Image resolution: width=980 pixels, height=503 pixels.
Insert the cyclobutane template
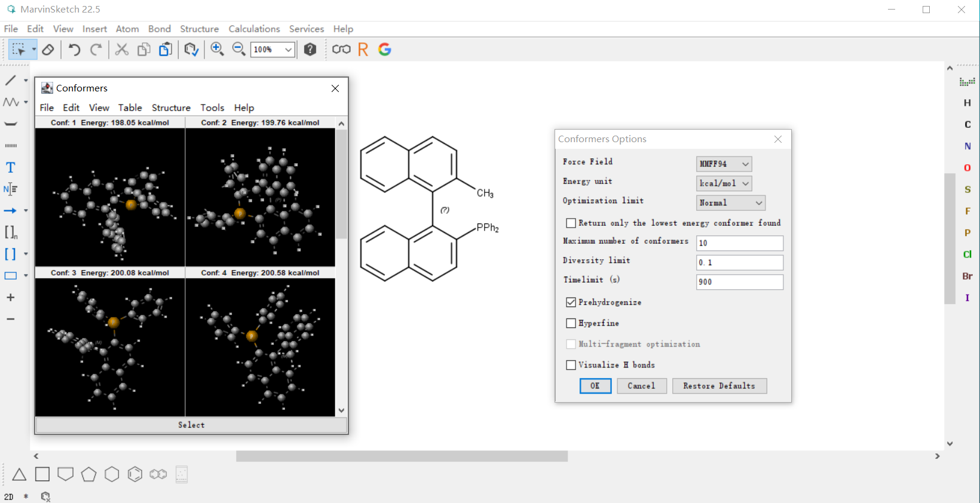pos(42,474)
